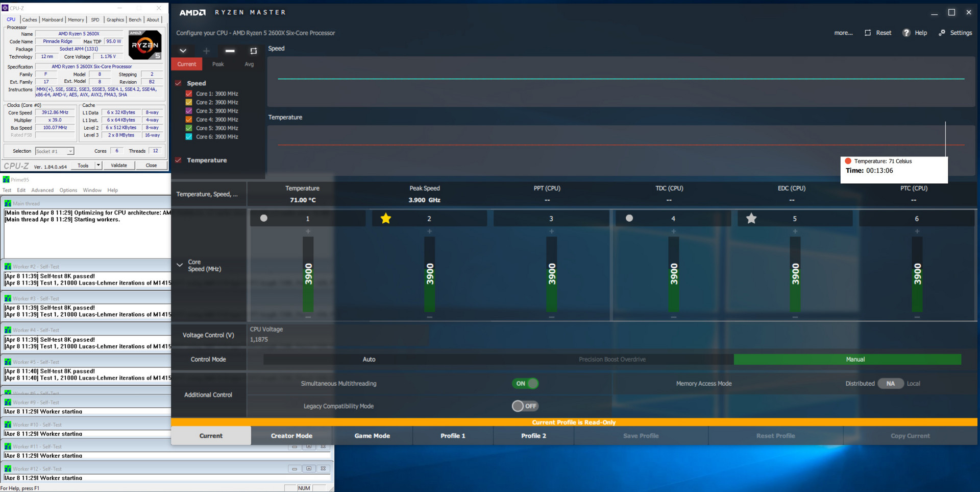Increase core 1 speed with plus
Screen dimensions: 980x492
click(x=308, y=231)
